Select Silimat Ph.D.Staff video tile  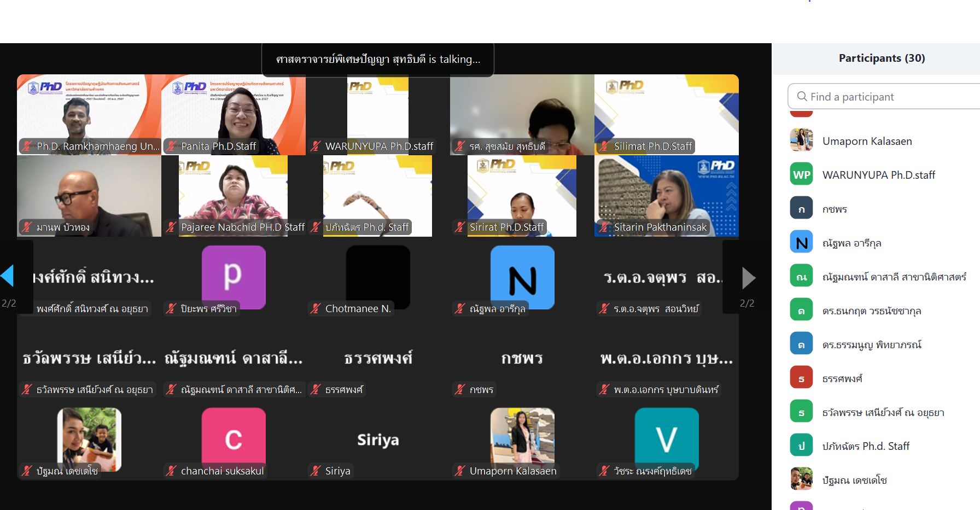point(667,115)
